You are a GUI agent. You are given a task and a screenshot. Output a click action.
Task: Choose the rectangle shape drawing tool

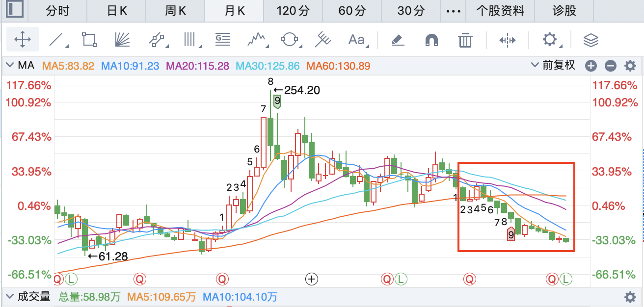point(89,40)
